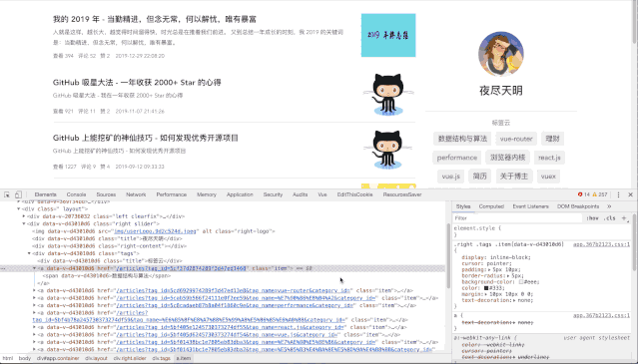The height and width of the screenshot is (364, 638).
Task: Click the yellow warning count icon
Action: point(594,194)
